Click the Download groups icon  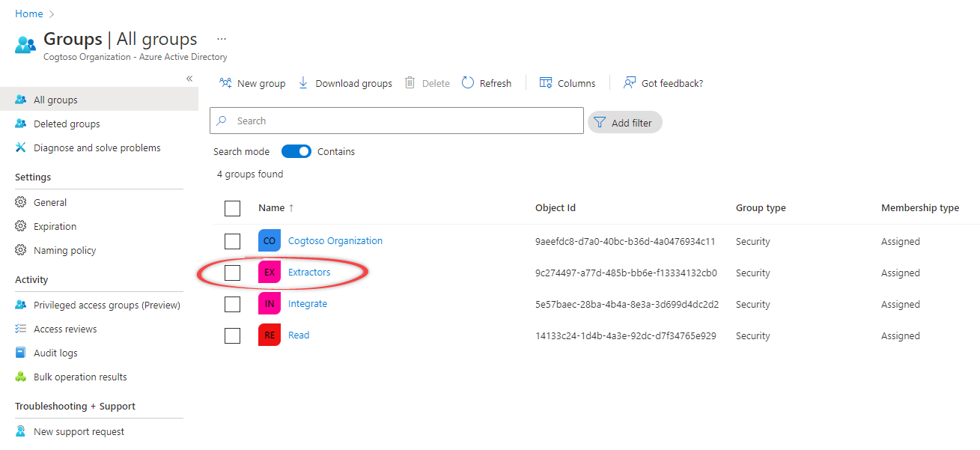click(x=303, y=83)
